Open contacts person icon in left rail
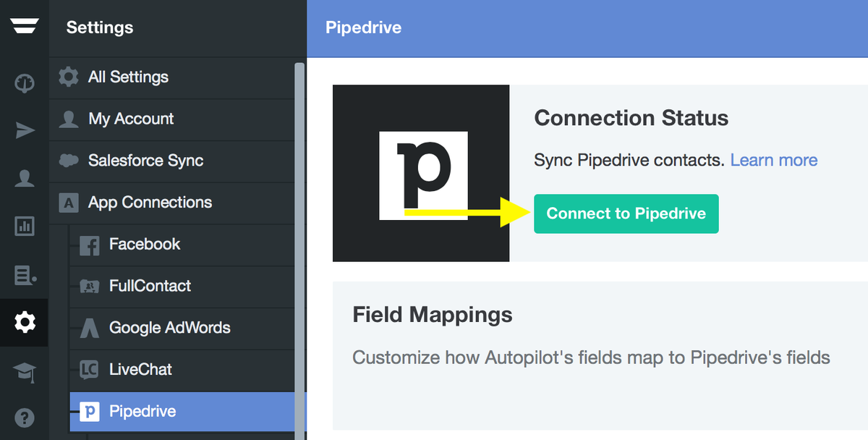Screen dimensions: 868x440 point(25,179)
